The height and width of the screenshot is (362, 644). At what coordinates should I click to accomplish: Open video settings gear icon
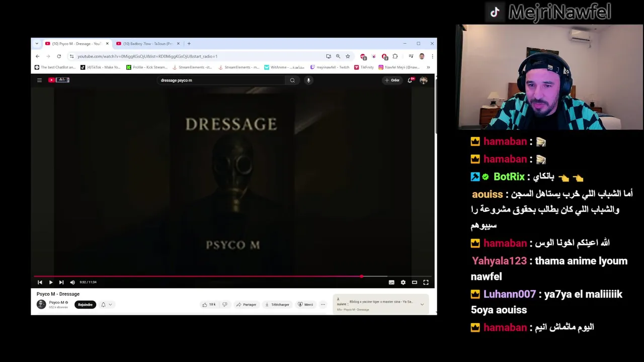(x=403, y=283)
